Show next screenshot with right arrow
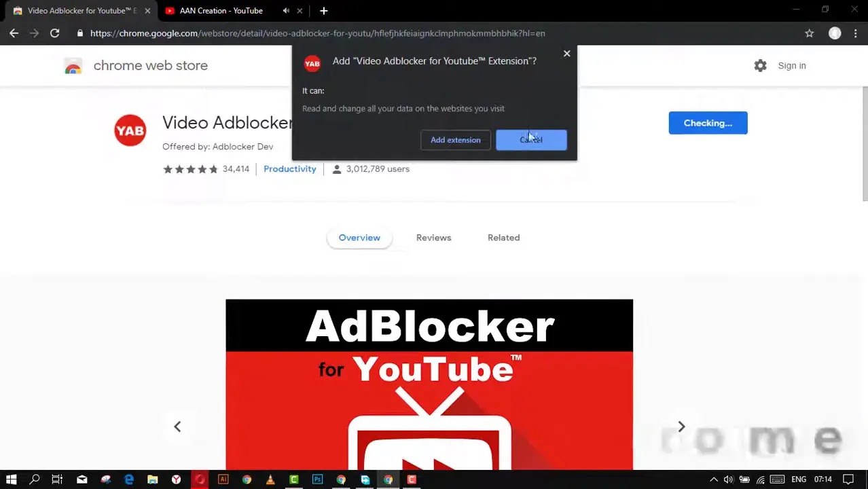 [x=681, y=427]
